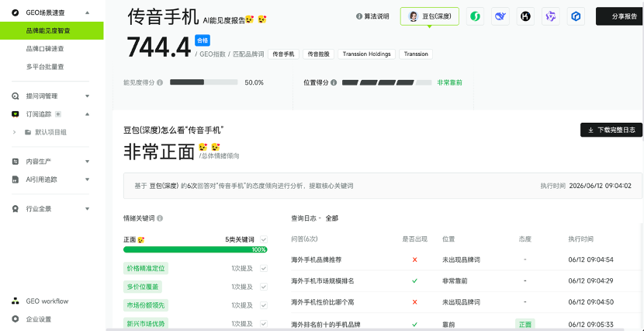Click the Transsion keyword tag
This screenshot has height=331, width=644.
click(416, 54)
